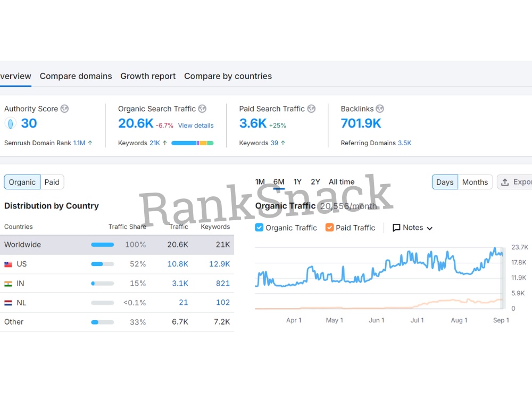Click NL keywords value 102
The width and height of the screenshot is (532, 399).
pos(223,302)
